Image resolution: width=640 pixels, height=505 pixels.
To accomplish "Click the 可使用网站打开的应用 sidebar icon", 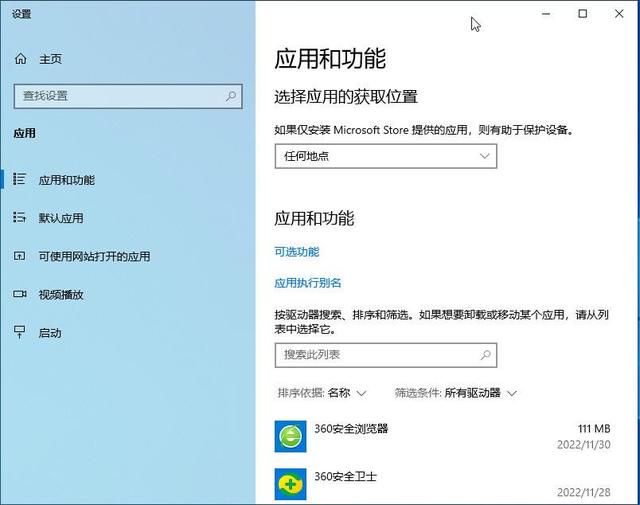I will coord(19,256).
